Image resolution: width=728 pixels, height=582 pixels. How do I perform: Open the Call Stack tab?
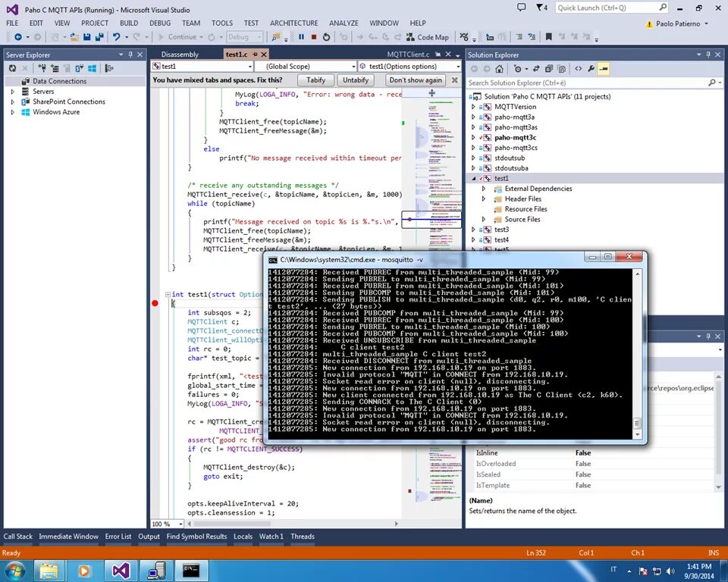coord(18,536)
